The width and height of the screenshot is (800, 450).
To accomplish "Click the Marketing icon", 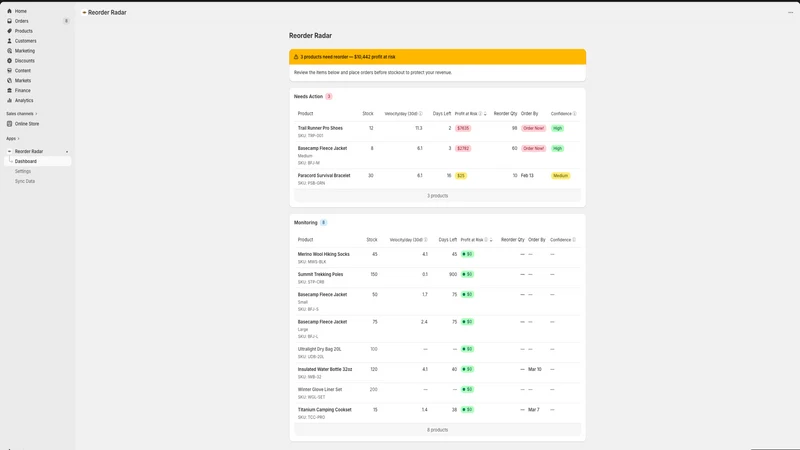I will (9, 51).
